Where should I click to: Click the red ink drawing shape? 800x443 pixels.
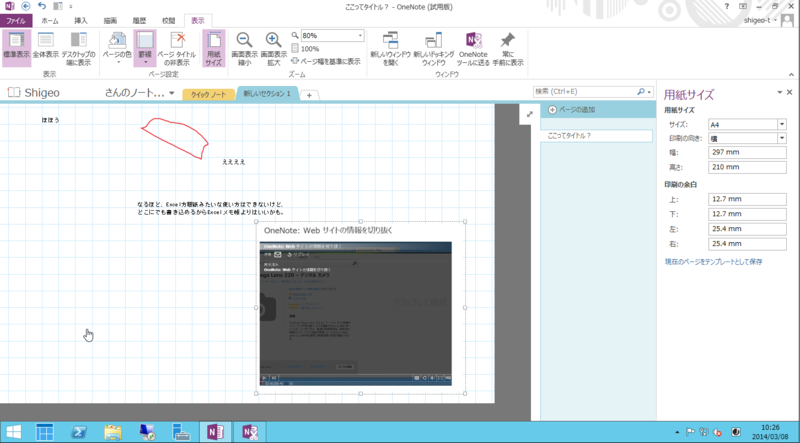pyautogui.click(x=174, y=138)
